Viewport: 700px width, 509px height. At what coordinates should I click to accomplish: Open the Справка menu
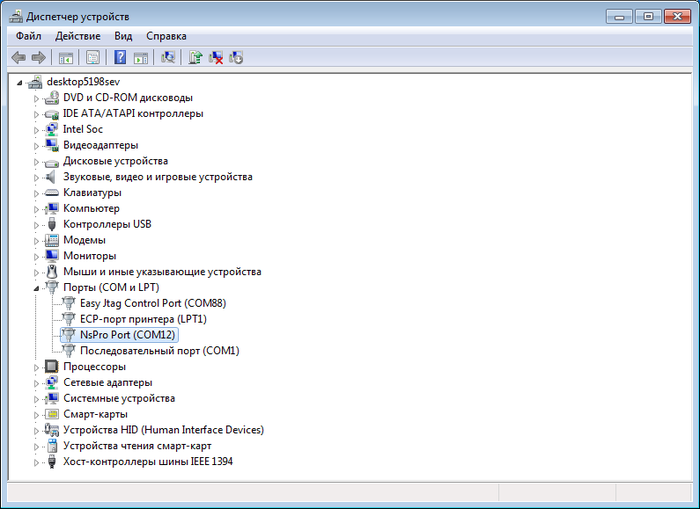click(x=166, y=36)
